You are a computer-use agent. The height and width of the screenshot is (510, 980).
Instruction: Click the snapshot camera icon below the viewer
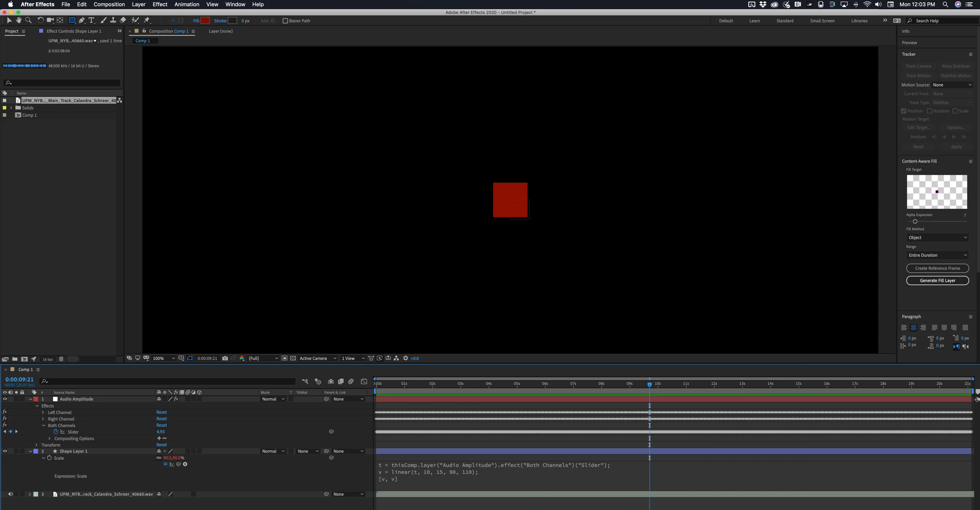225,358
